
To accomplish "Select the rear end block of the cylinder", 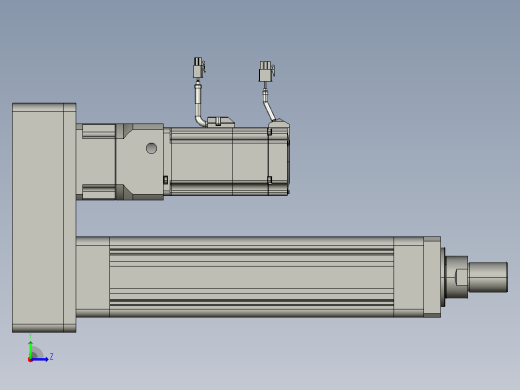I will pyautogui.click(x=93, y=277).
